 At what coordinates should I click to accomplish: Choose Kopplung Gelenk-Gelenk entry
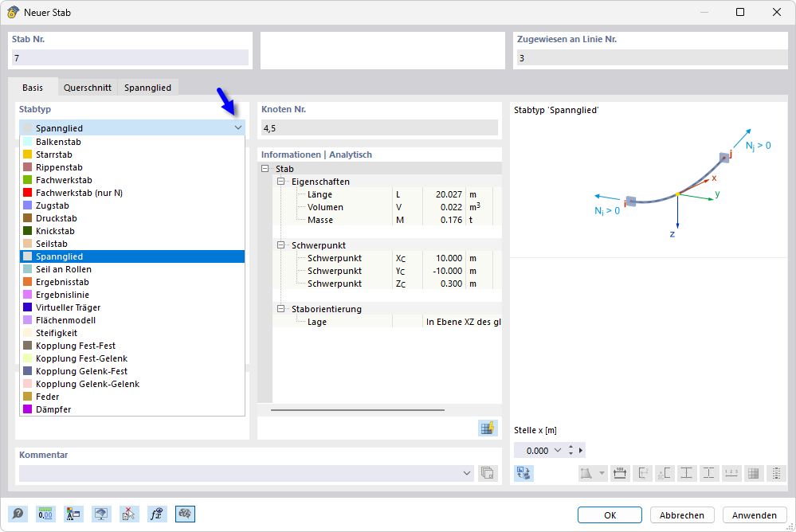(132, 384)
